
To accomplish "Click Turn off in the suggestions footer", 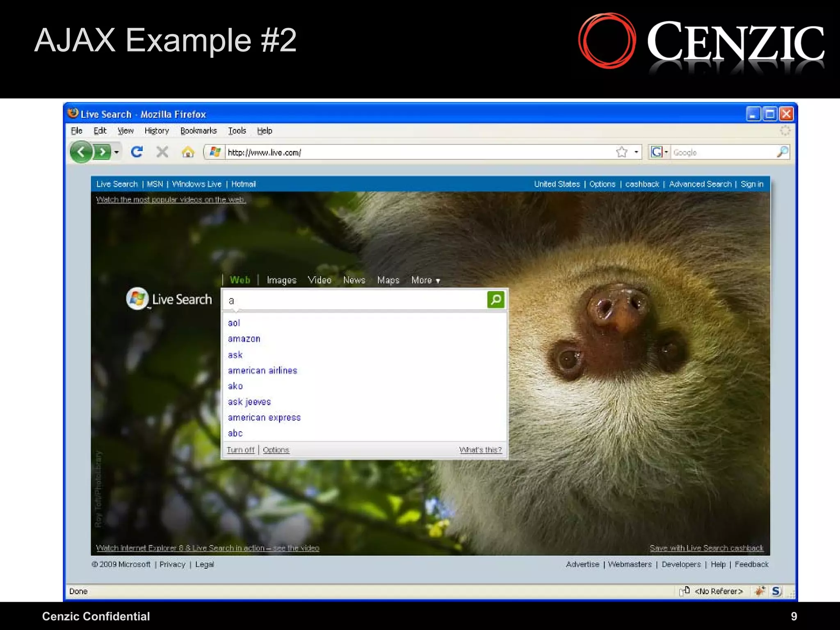I will pyautogui.click(x=240, y=450).
